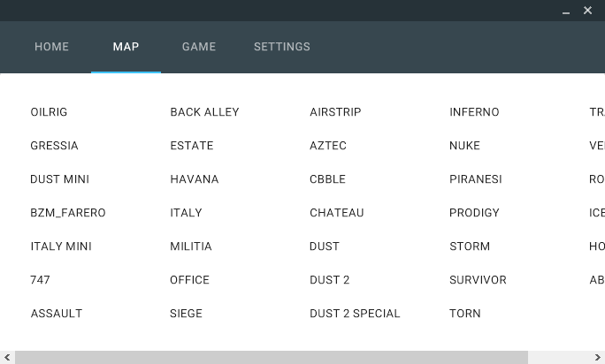Pick the SURVIVOR map
Screen dimensions: 605x364
tap(478, 280)
